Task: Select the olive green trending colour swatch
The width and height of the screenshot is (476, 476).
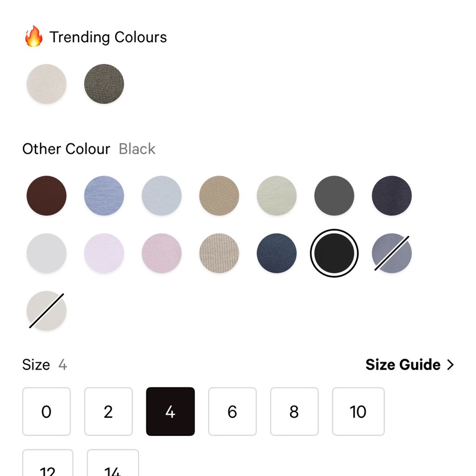Action: coord(104,84)
